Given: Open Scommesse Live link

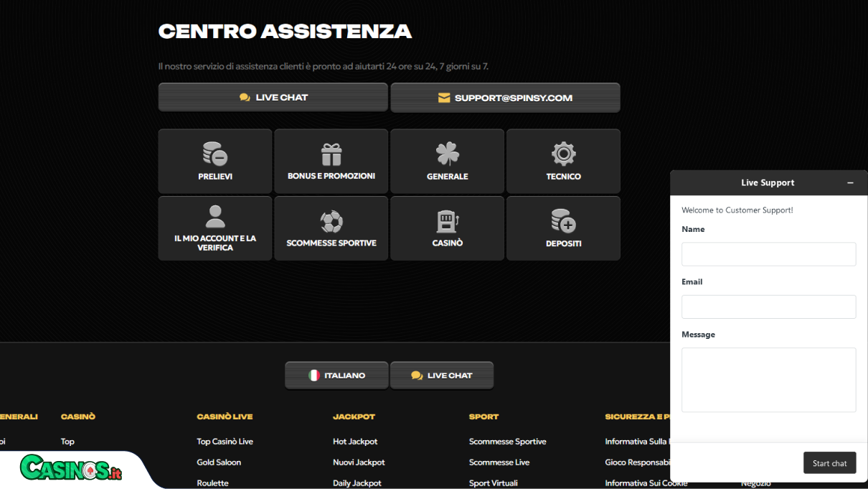Looking at the screenshot, I should coord(499,462).
